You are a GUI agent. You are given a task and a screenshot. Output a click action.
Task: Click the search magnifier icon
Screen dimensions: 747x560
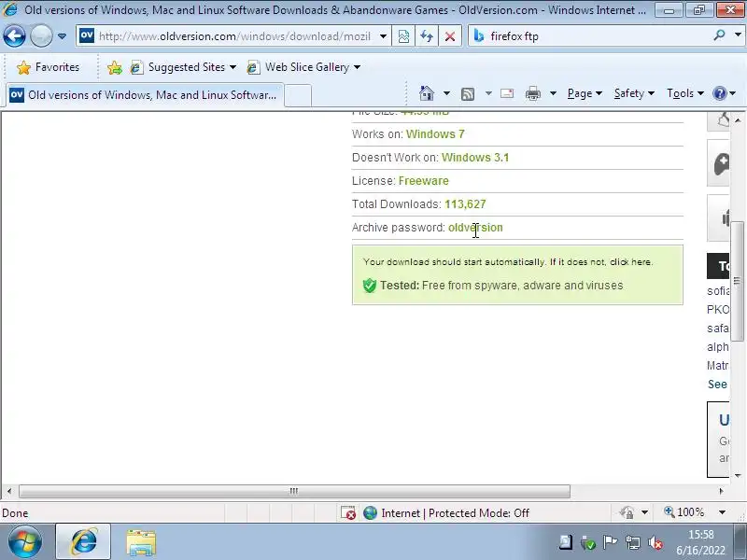[x=719, y=35]
